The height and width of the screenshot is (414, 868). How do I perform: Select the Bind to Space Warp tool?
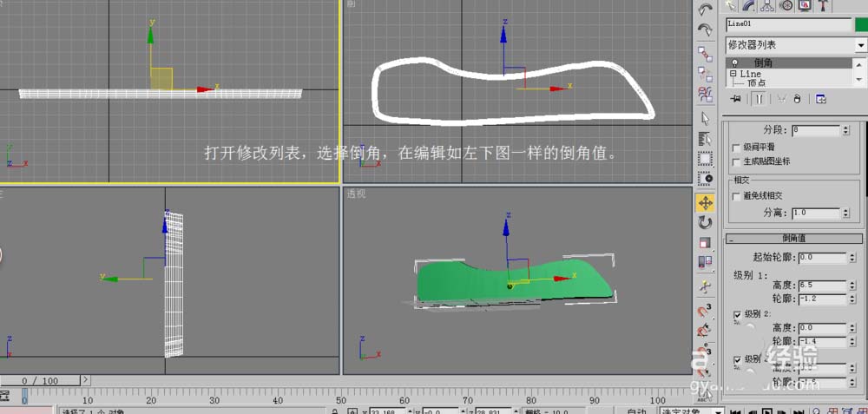point(705,94)
